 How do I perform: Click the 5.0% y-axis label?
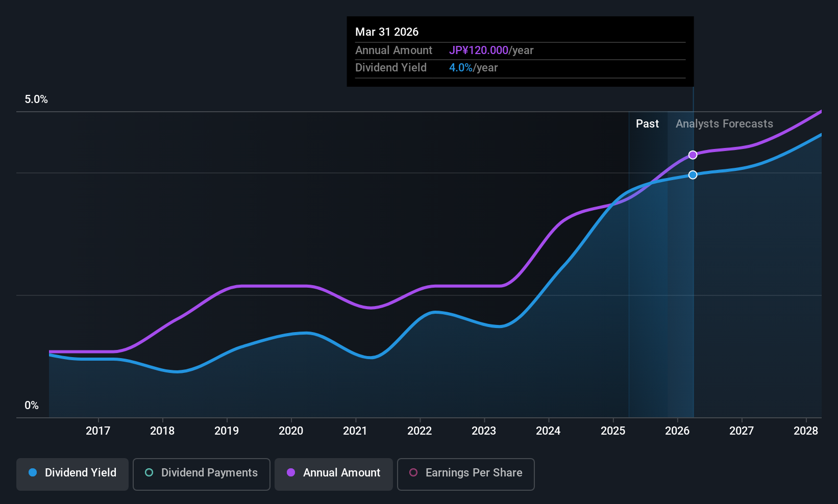tap(36, 99)
